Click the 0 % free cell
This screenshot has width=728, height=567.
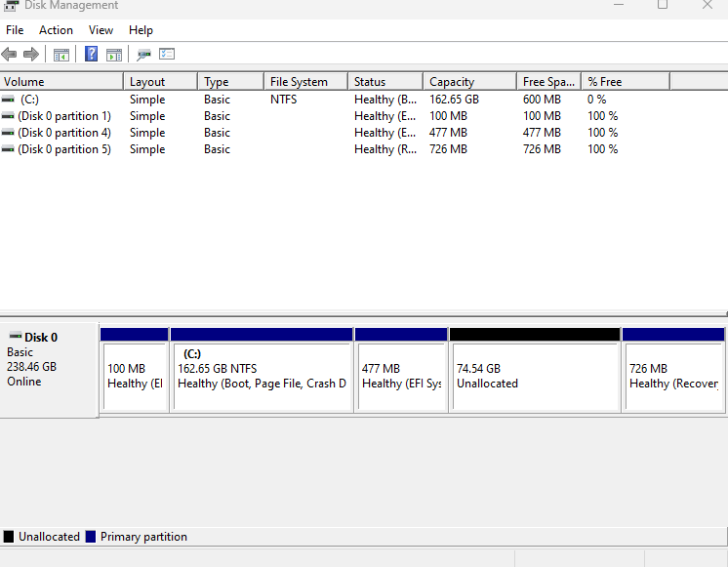pyautogui.click(x=596, y=100)
